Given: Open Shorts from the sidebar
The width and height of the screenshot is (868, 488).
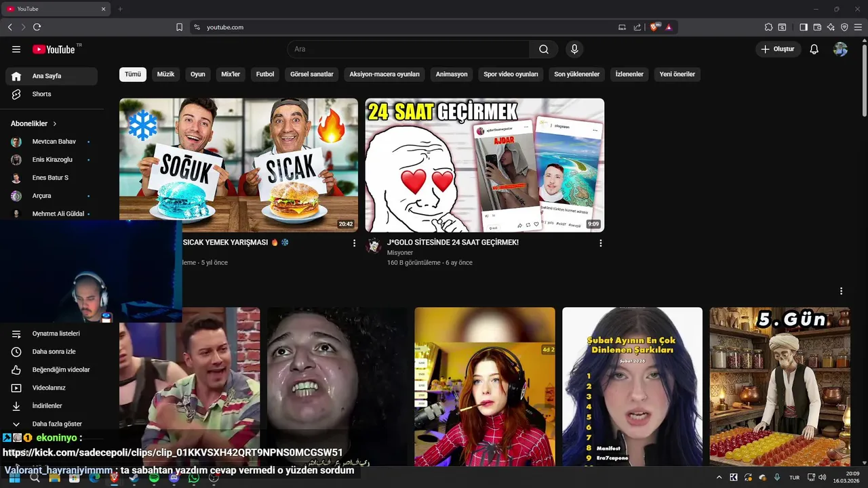Looking at the screenshot, I should click(x=52, y=94).
